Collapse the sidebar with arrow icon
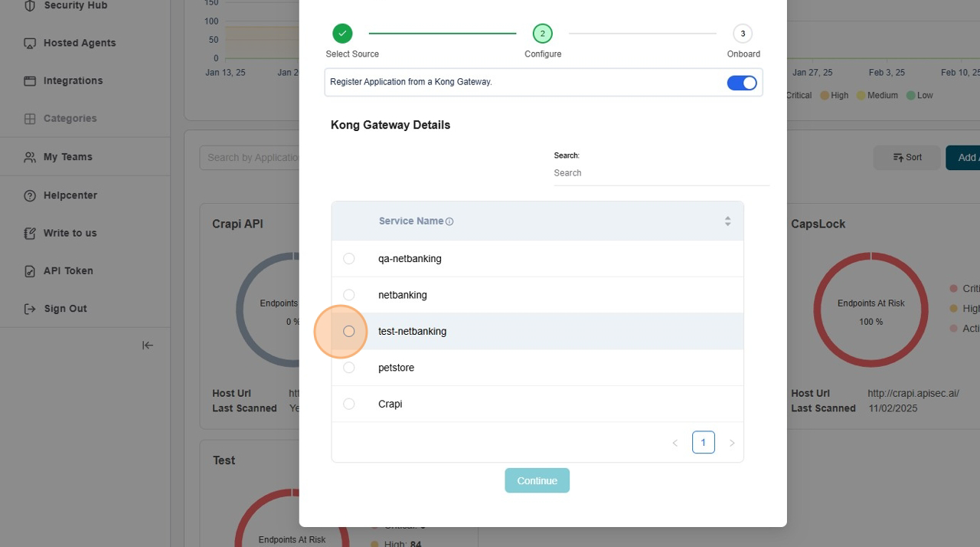This screenshot has width=980, height=547. click(x=148, y=346)
